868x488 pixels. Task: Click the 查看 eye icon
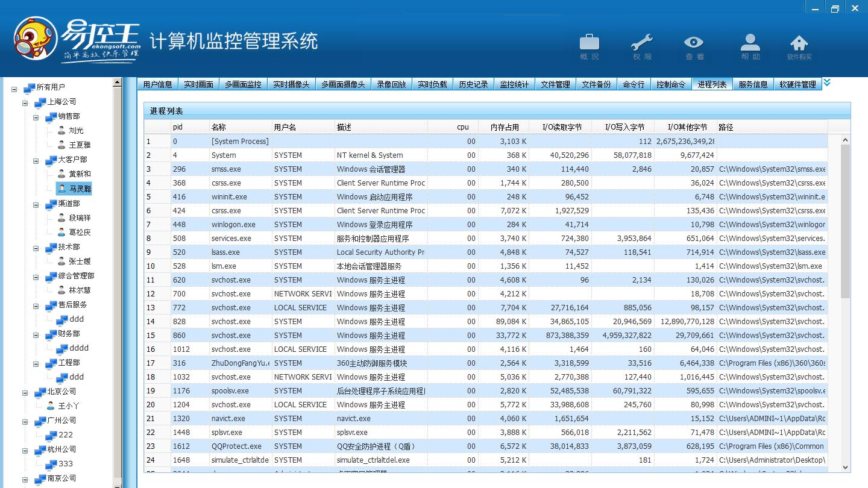tap(694, 42)
